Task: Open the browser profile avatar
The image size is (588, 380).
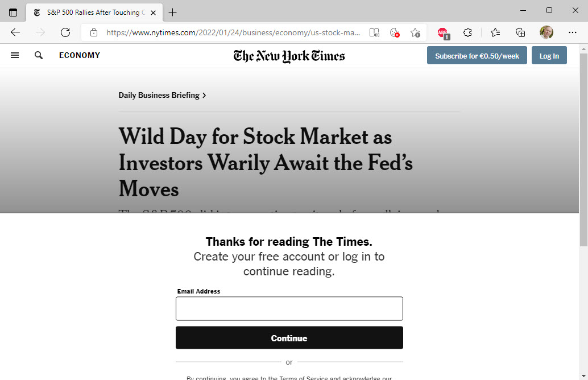Action: coord(546,32)
